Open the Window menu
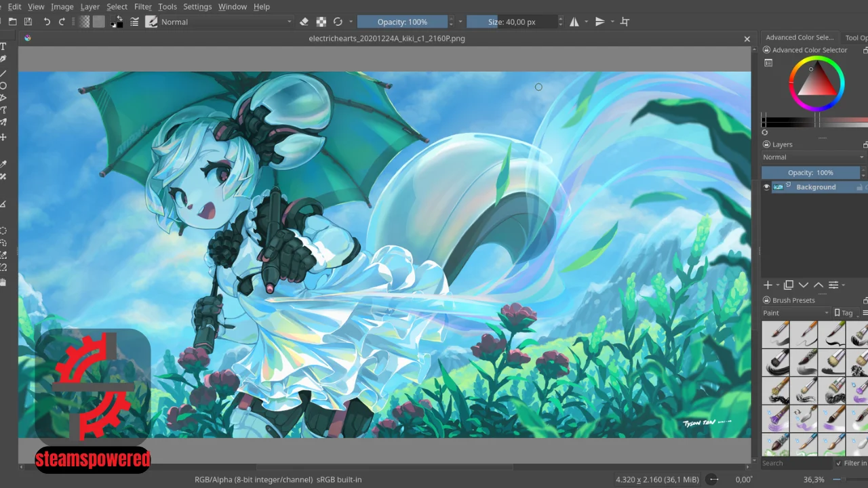868x488 pixels. click(232, 6)
